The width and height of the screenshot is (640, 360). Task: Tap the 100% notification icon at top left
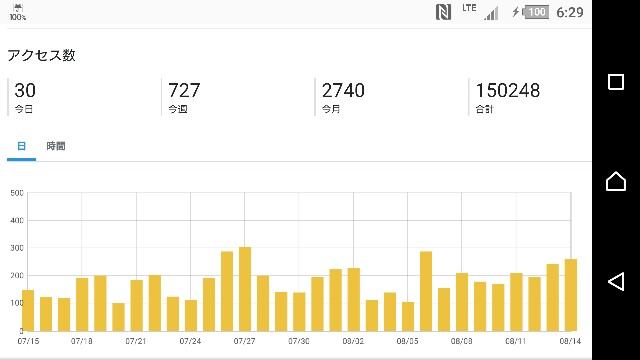pos(18,13)
